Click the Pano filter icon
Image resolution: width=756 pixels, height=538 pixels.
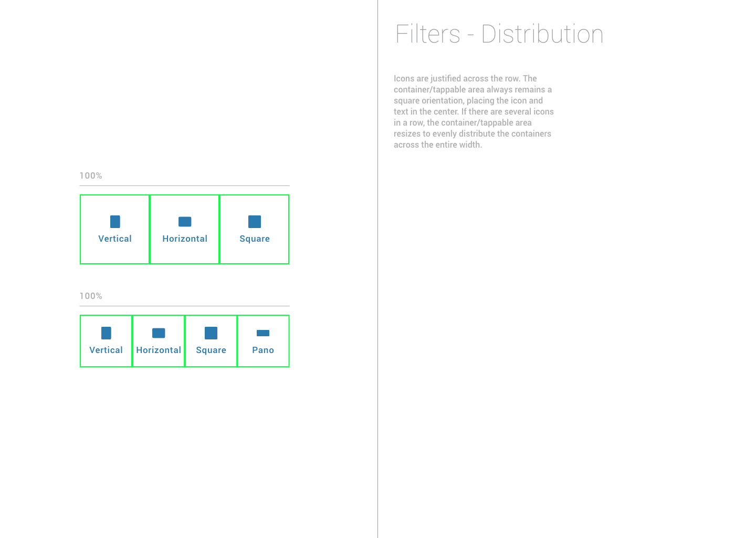point(263,333)
